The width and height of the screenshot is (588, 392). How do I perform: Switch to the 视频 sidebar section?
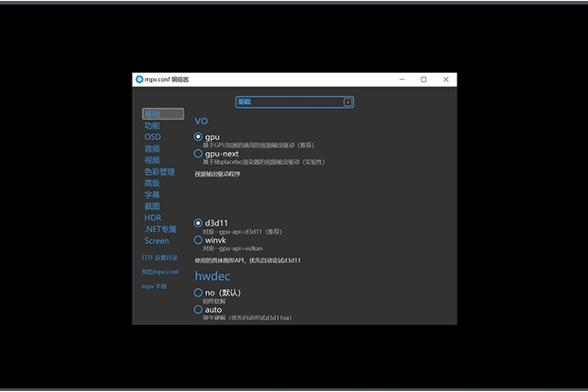coord(152,160)
